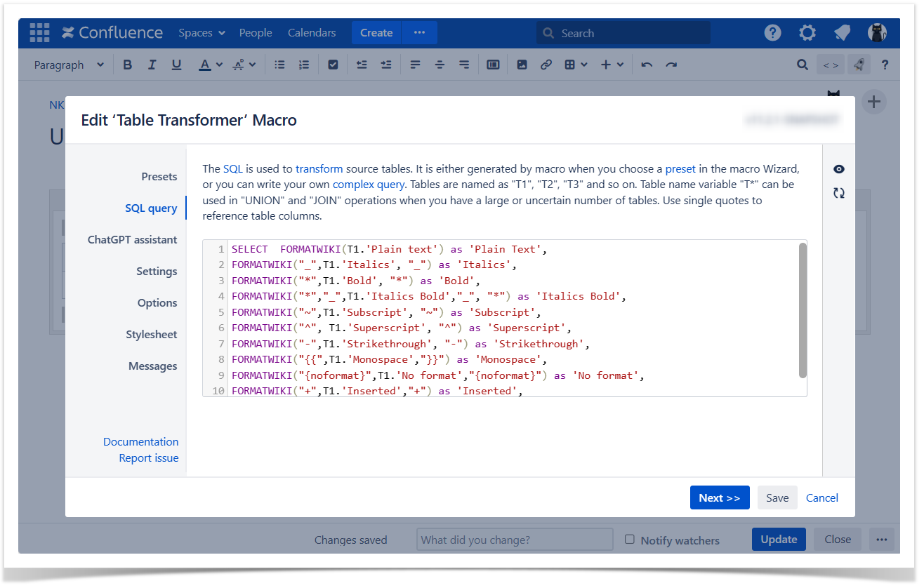Viewport: 924px width, 588px height.
Task: Click the 'What did you change?' input field
Action: coord(515,540)
